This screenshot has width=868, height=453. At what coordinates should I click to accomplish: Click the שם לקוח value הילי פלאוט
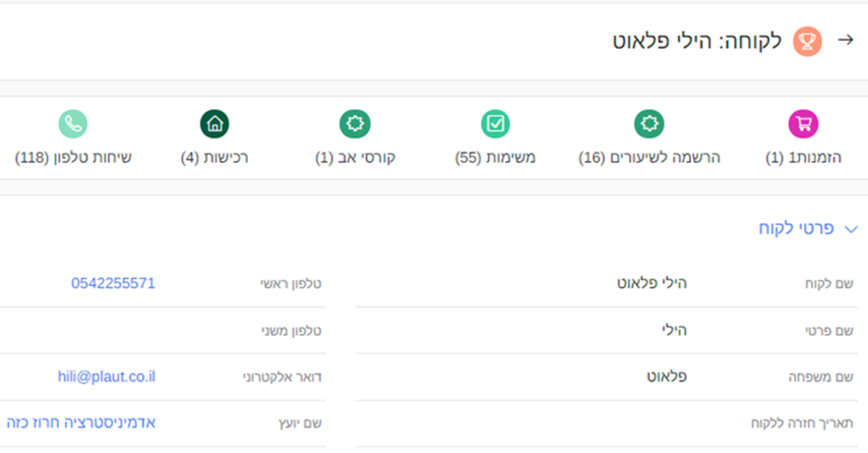tap(651, 283)
